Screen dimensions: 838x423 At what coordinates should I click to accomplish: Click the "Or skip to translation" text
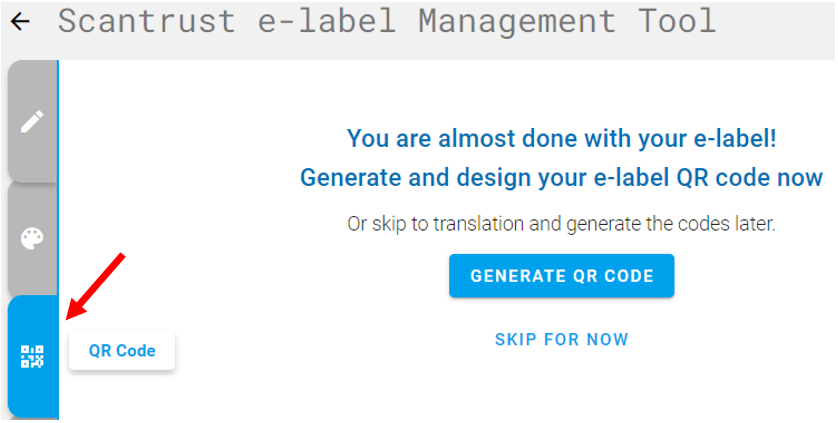click(x=561, y=224)
